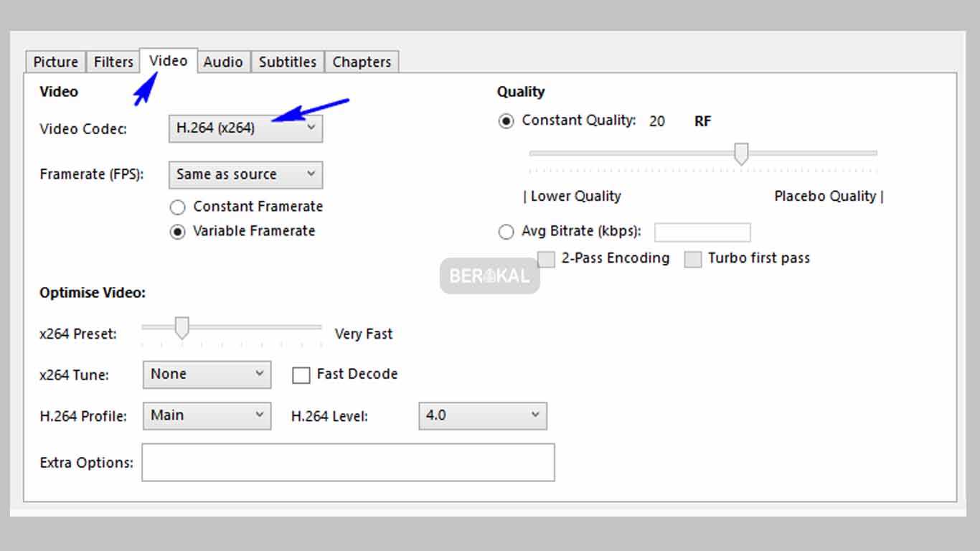Open the H.264 Level dropdown
Image resolution: width=980 pixels, height=551 pixels.
[482, 415]
